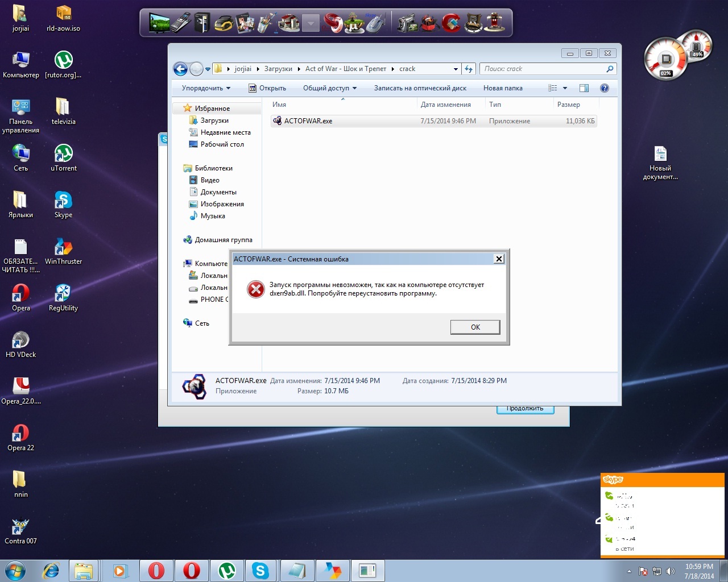728x582 pixels.
Task: Open Skype from the taskbar
Action: point(260,571)
